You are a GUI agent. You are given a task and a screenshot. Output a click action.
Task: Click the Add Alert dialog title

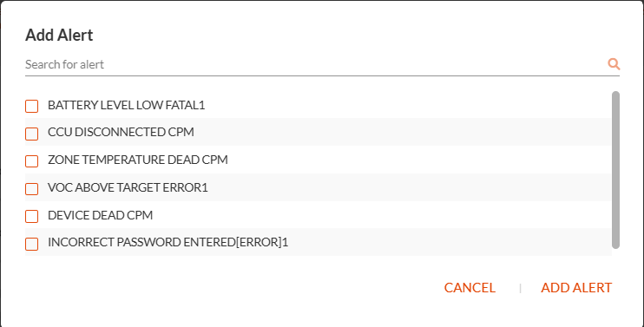tap(59, 36)
